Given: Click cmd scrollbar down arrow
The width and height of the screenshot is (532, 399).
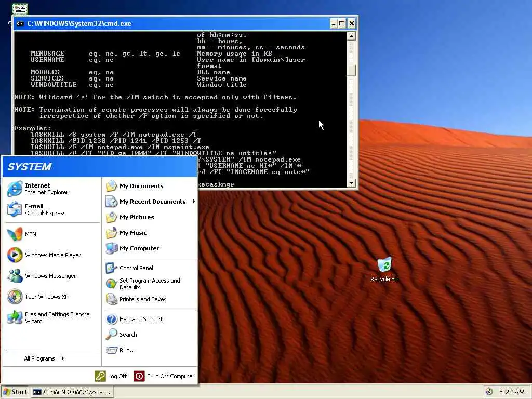Looking at the screenshot, I should coord(352,183).
